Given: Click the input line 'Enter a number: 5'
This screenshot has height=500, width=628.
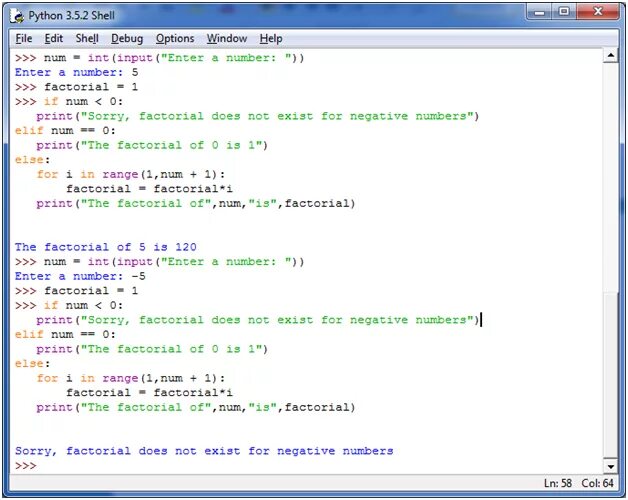Looking at the screenshot, I should pos(76,73).
